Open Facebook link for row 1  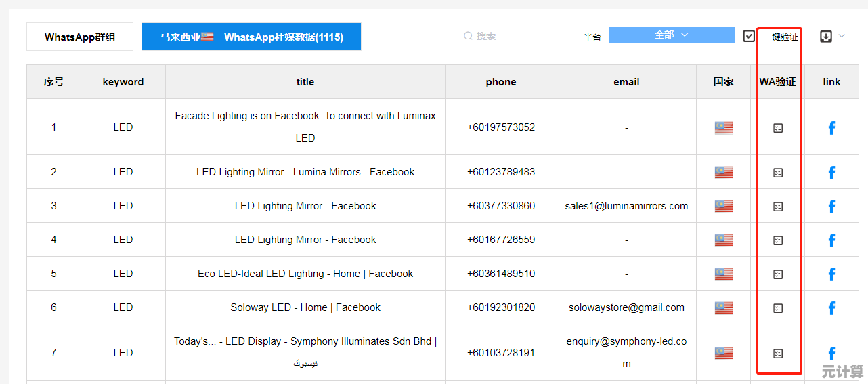pyautogui.click(x=831, y=127)
